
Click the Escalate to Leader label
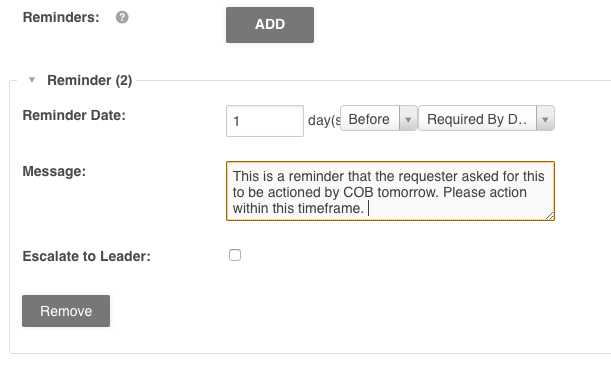click(87, 256)
